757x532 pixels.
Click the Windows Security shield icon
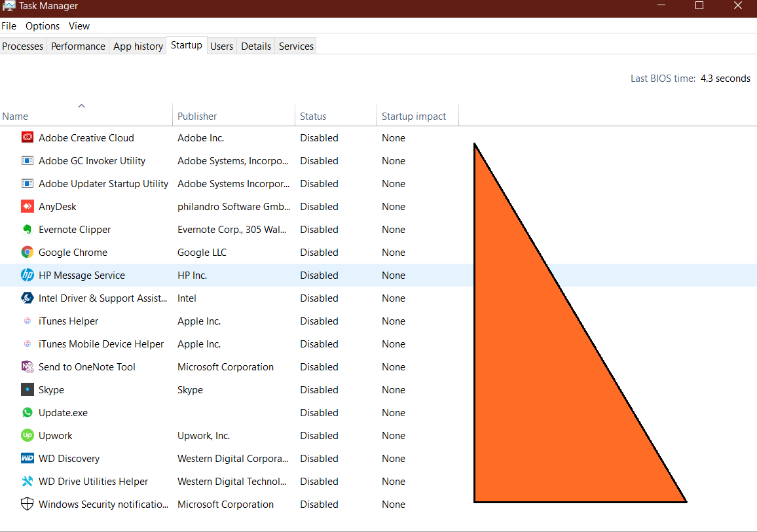(28, 504)
